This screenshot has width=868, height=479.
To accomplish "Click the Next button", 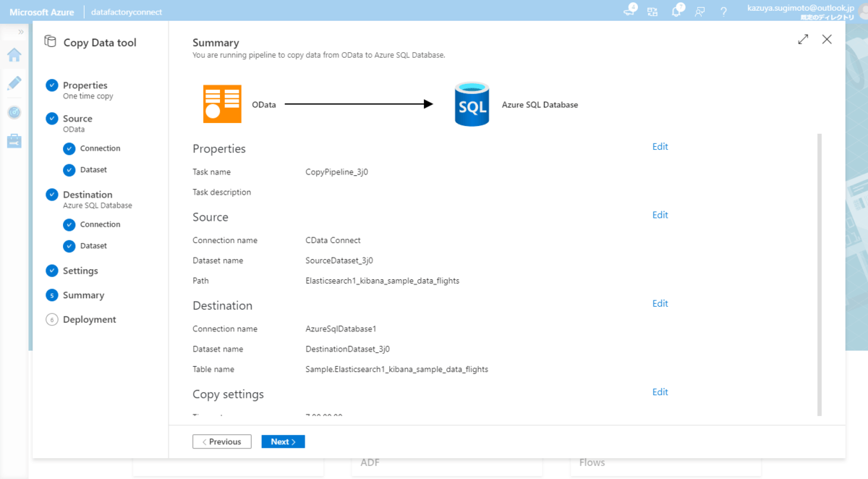I will (283, 441).
